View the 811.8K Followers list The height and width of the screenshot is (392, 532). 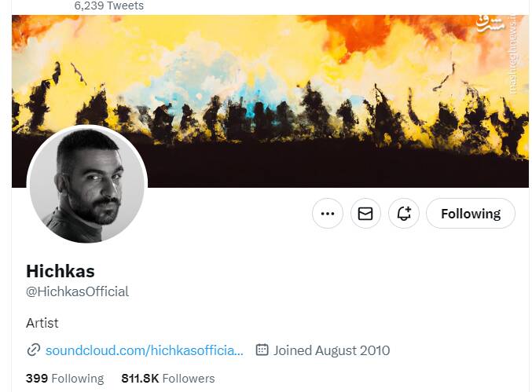167,379
